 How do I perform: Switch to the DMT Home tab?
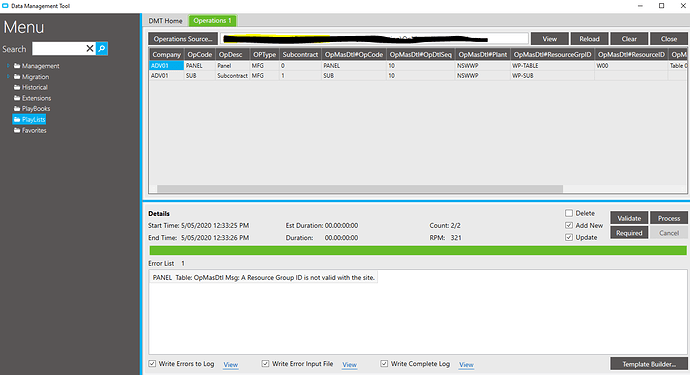click(x=165, y=21)
